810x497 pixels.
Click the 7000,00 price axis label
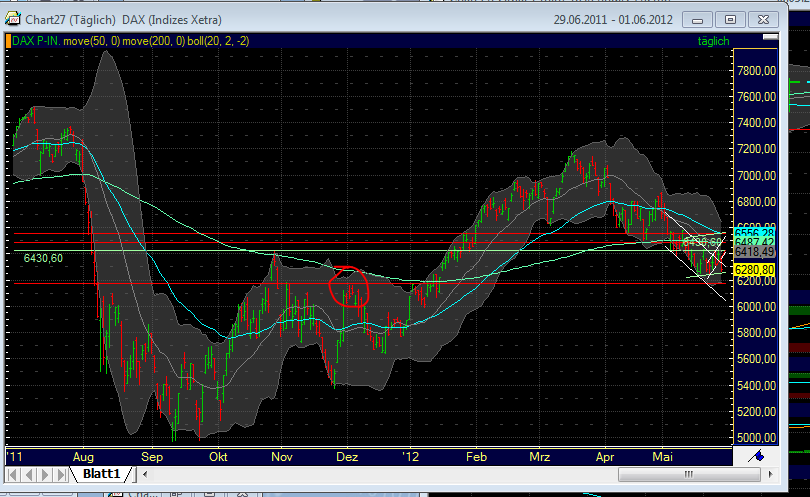click(756, 176)
